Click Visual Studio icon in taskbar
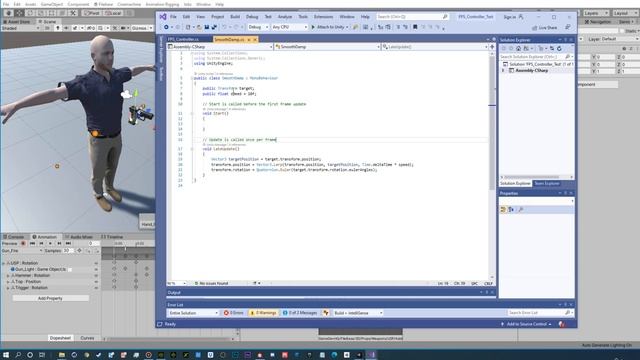The width and height of the screenshot is (640, 360). point(372,355)
